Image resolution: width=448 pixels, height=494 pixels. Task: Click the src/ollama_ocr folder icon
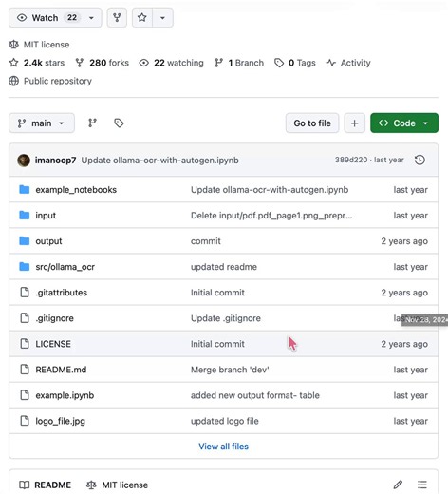(25, 267)
